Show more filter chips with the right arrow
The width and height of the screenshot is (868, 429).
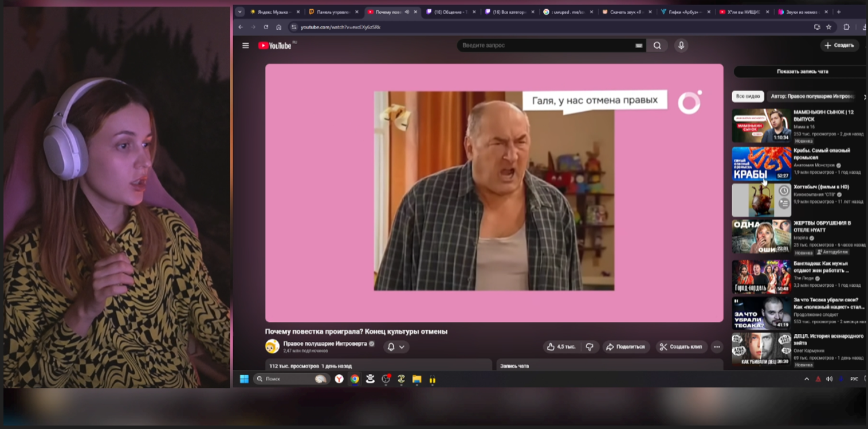[x=864, y=97]
